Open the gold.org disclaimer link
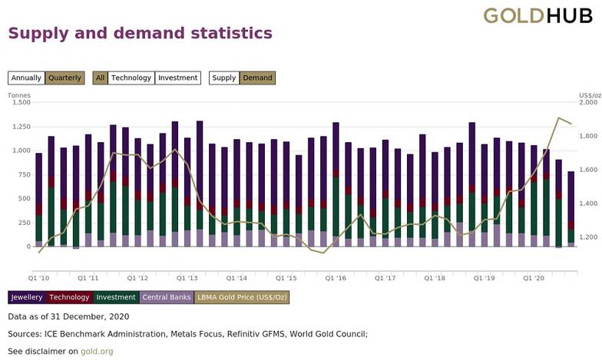The width and height of the screenshot is (602, 364). [97, 351]
